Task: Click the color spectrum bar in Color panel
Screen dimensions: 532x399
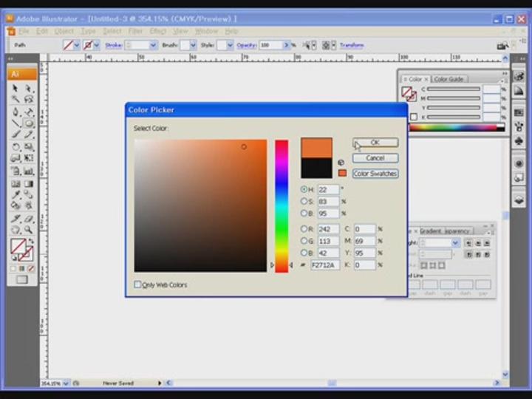Action: point(457,128)
